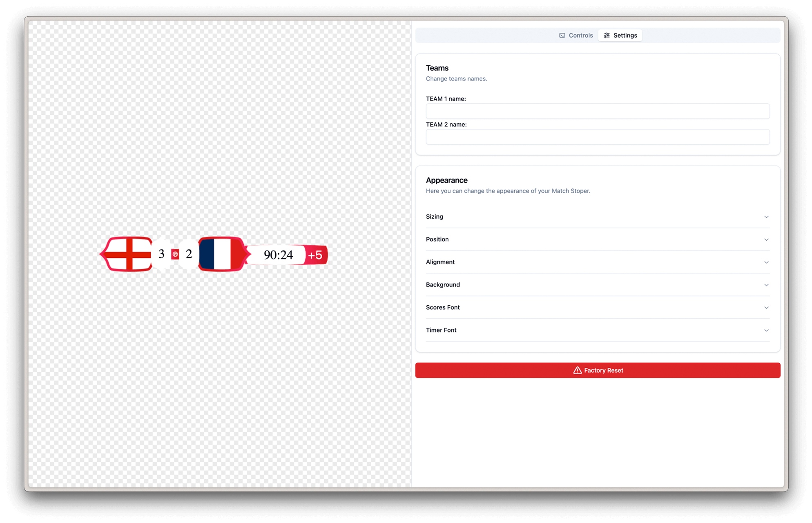Click the France flag on the scoreboard

221,254
